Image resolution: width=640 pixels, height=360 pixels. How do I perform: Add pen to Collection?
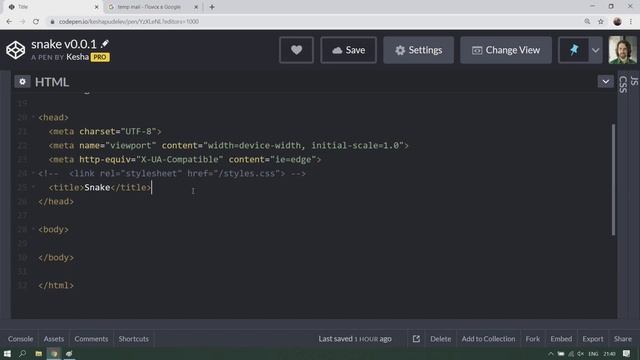[488, 339]
